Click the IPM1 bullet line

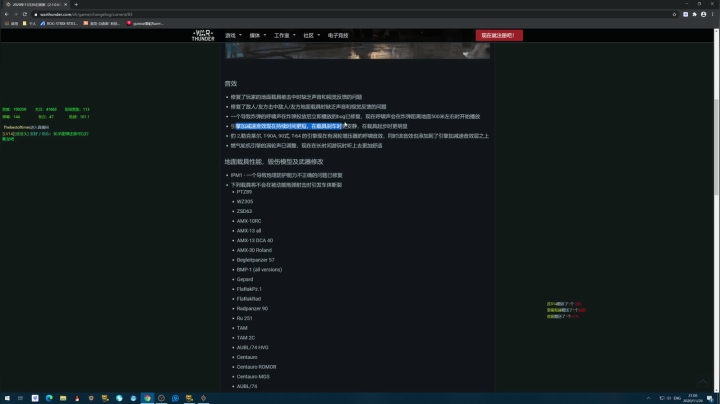point(287,175)
